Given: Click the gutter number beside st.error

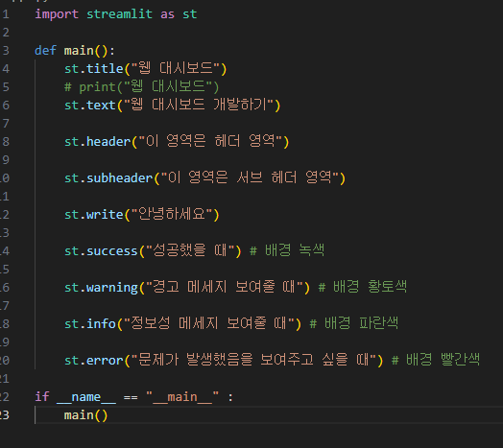Looking at the screenshot, I should (5, 360).
